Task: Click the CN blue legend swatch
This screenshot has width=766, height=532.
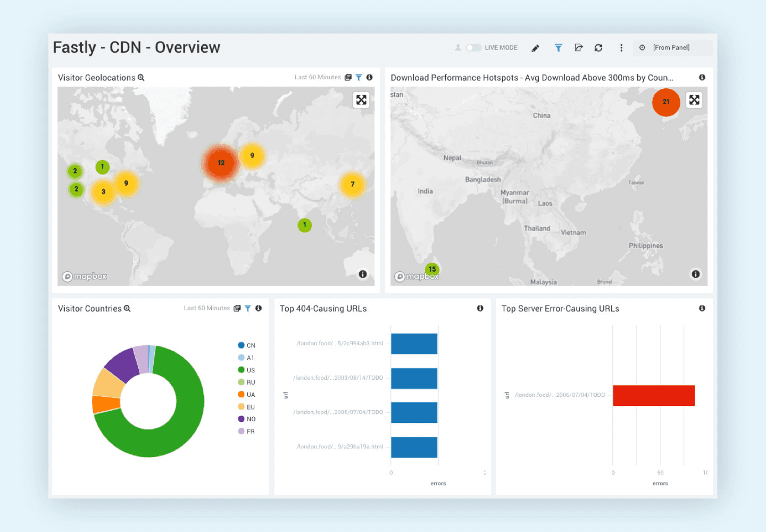Action: 242,345
